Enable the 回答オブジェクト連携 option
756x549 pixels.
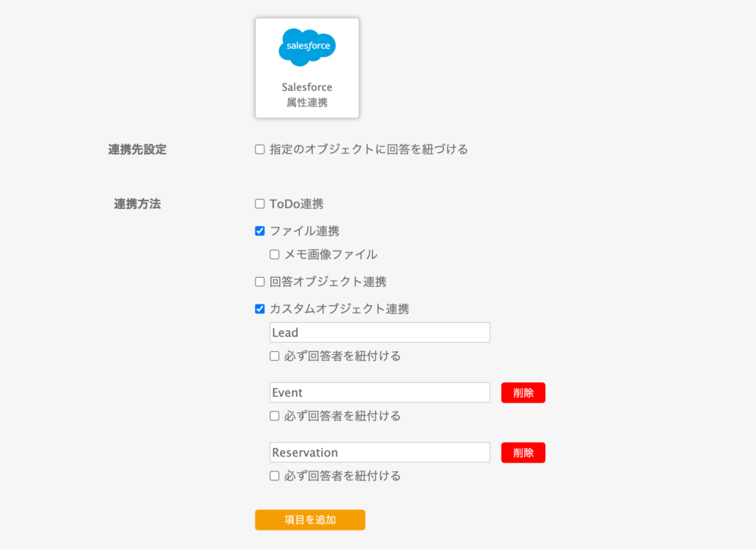(260, 282)
